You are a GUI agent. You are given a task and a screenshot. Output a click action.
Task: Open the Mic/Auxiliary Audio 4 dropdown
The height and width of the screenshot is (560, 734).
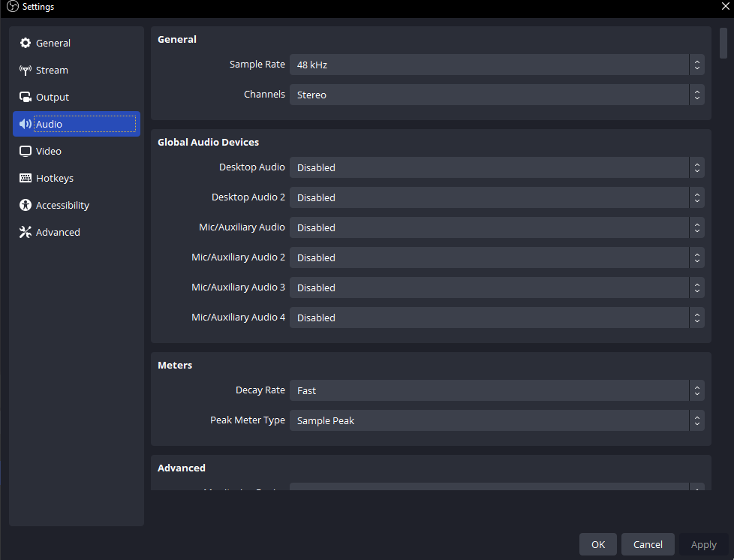click(497, 318)
